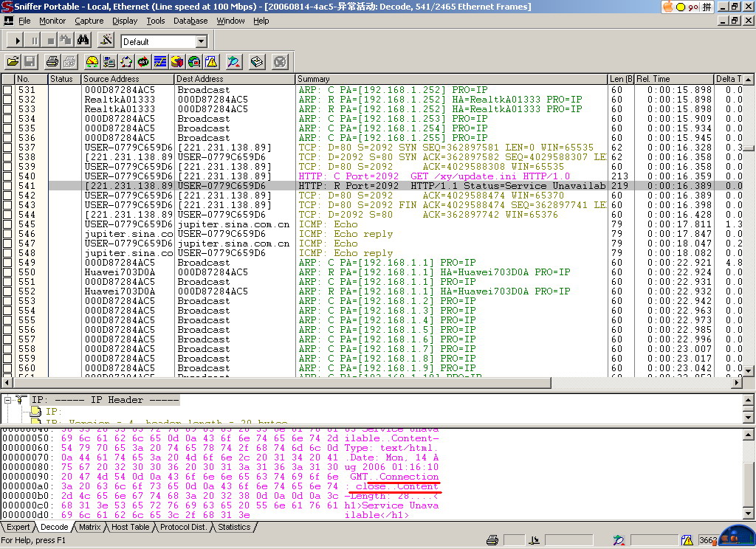Image resolution: width=756 pixels, height=549 pixels.
Task: Click the Summary column header
Action: (314, 79)
